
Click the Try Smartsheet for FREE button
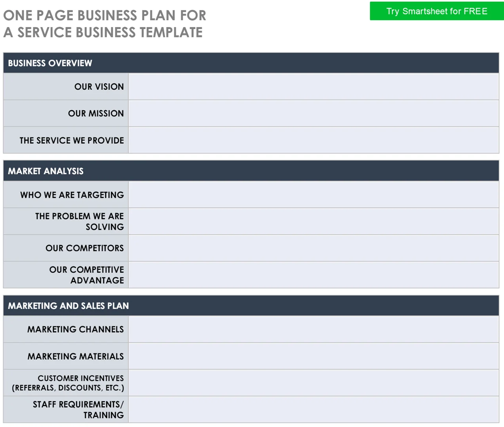(437, 11)
